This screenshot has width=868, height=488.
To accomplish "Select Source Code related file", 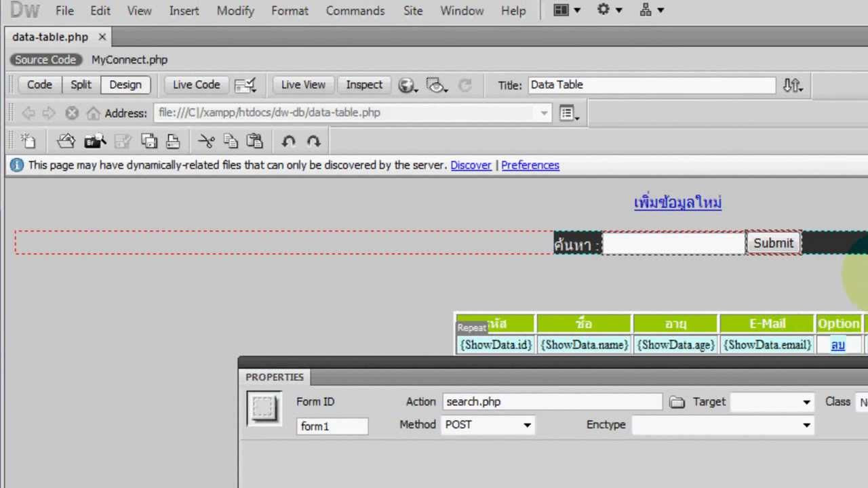I will [45, 60].
